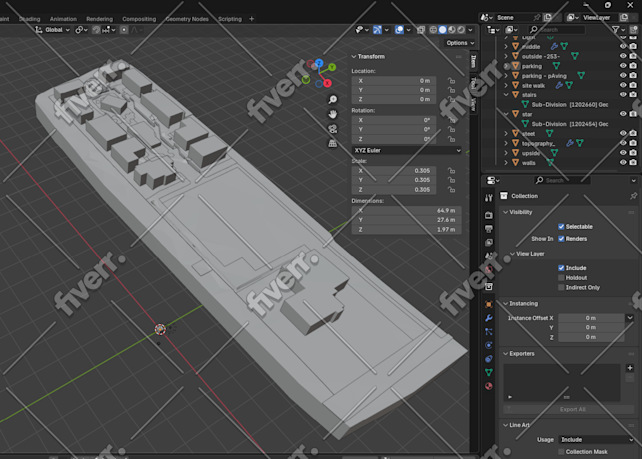
Task: Click the Dimensions X field 64.9 m
Action: coord(407,210)
